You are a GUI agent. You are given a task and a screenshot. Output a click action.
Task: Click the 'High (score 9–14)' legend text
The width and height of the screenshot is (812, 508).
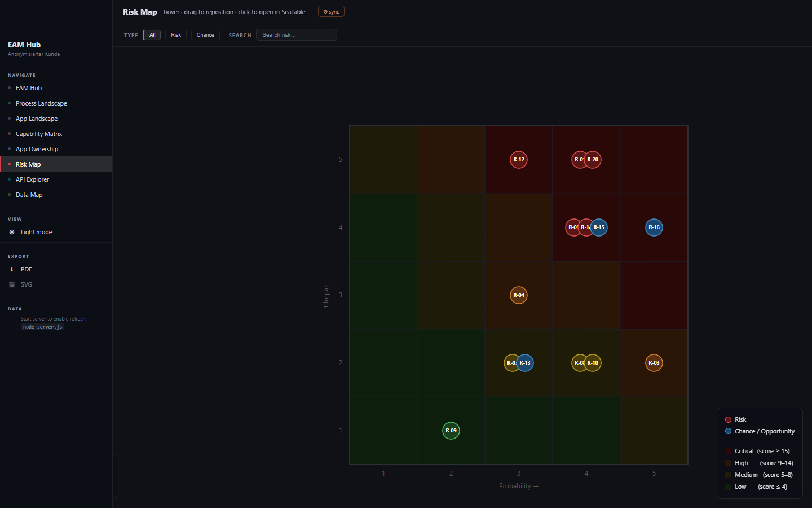[x=764, y=463]
